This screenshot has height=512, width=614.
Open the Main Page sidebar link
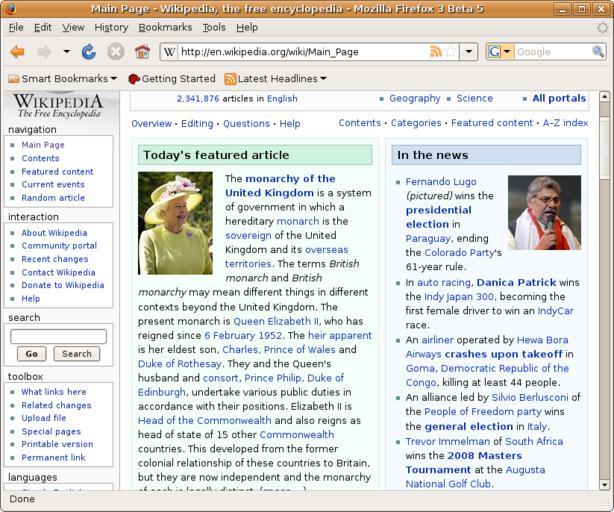[43, 145]
